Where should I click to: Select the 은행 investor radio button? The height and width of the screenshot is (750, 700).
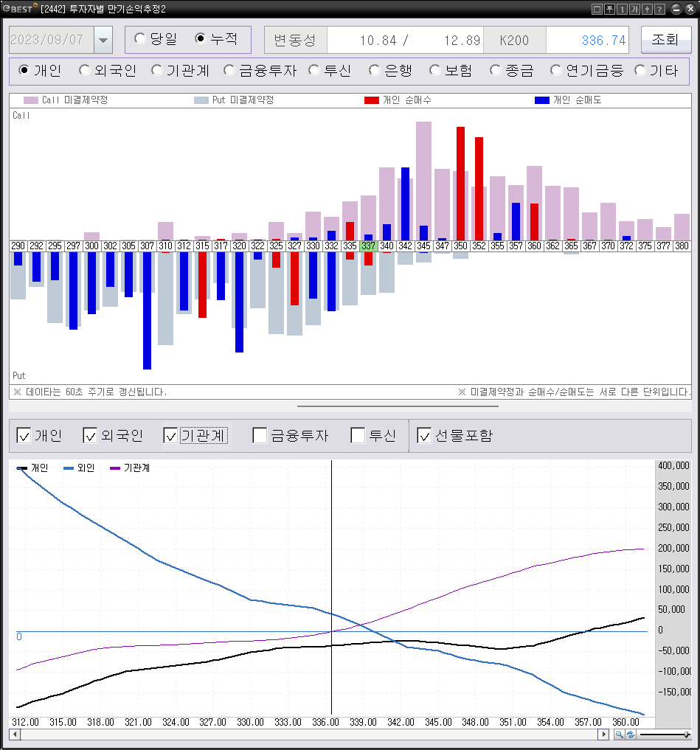[x=374, y=70]
